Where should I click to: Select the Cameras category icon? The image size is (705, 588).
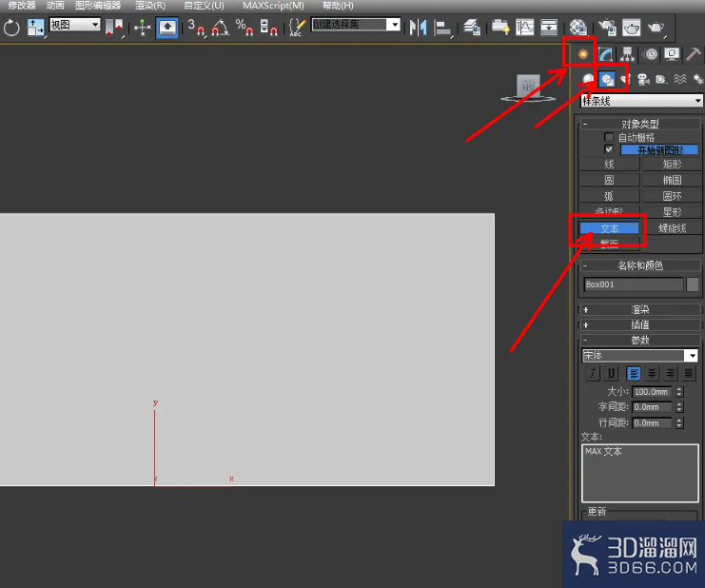[643, 80]
